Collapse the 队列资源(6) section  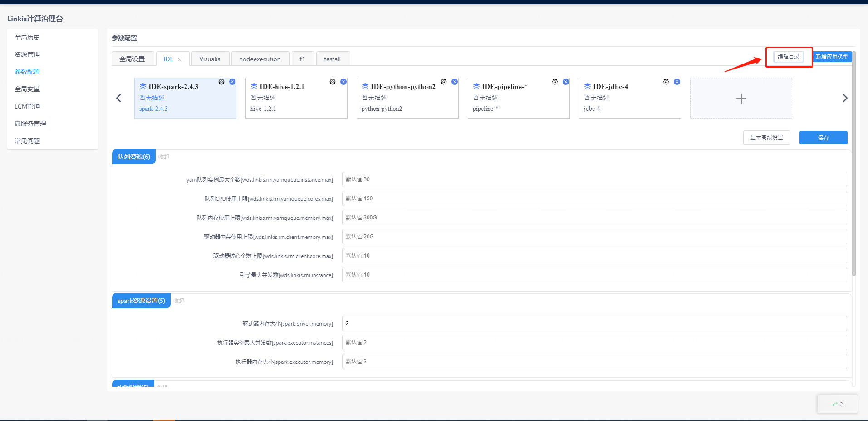(x=164, y=157)
